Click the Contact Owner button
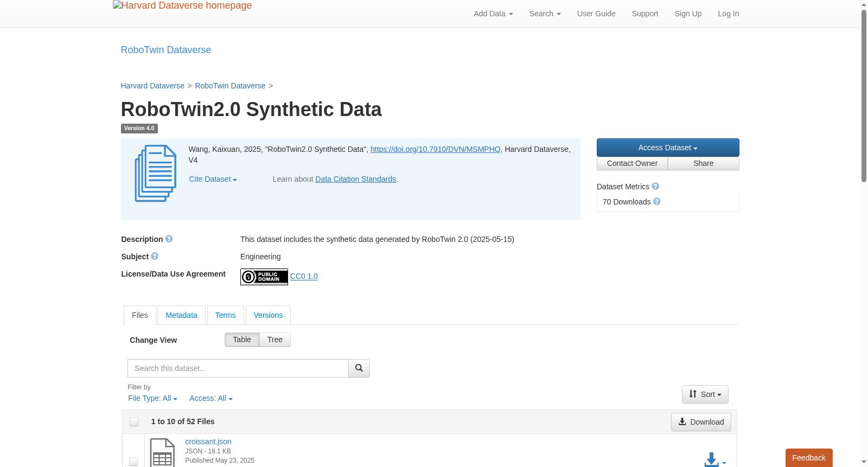This screenshot has width=868, height=467. [633, 163]
